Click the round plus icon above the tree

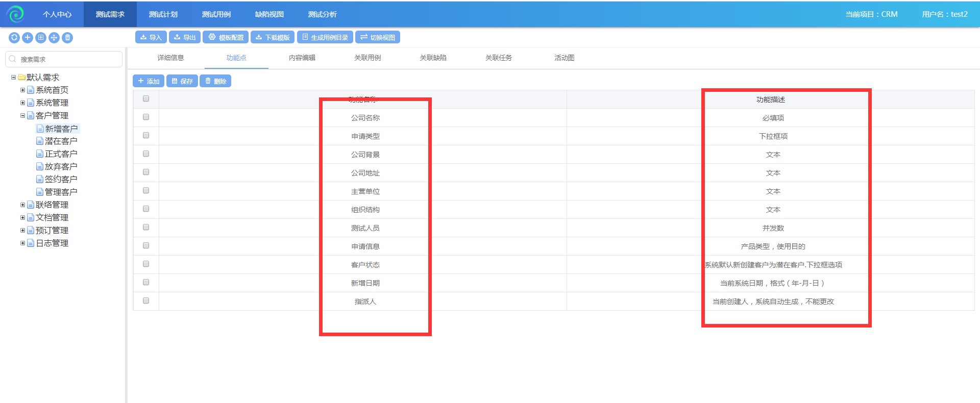[28, 37]
